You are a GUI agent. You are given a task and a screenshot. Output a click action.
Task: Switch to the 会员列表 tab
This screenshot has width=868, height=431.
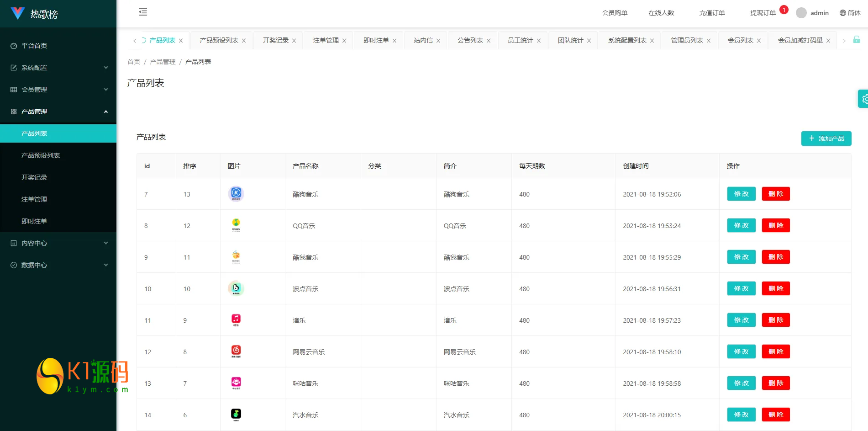(x=740, y=40)
